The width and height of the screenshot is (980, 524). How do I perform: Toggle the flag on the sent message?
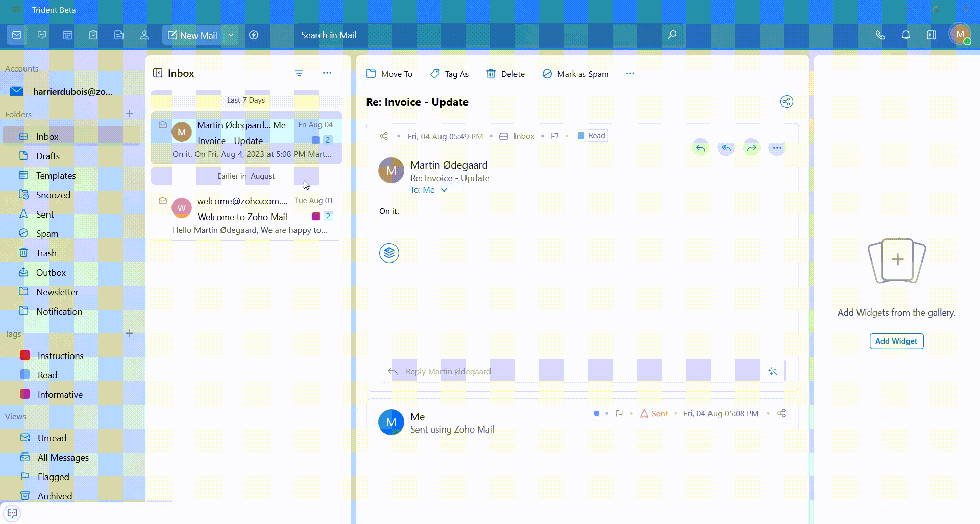(619, 413)
